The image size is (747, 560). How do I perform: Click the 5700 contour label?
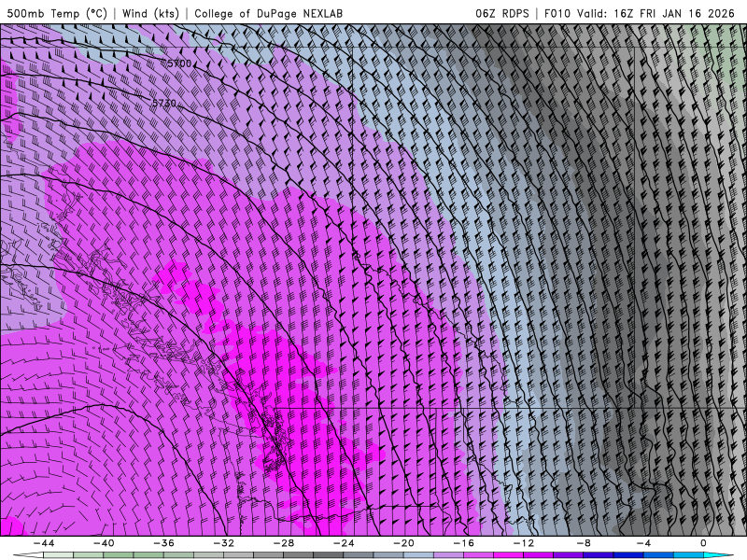coord(179,63)
